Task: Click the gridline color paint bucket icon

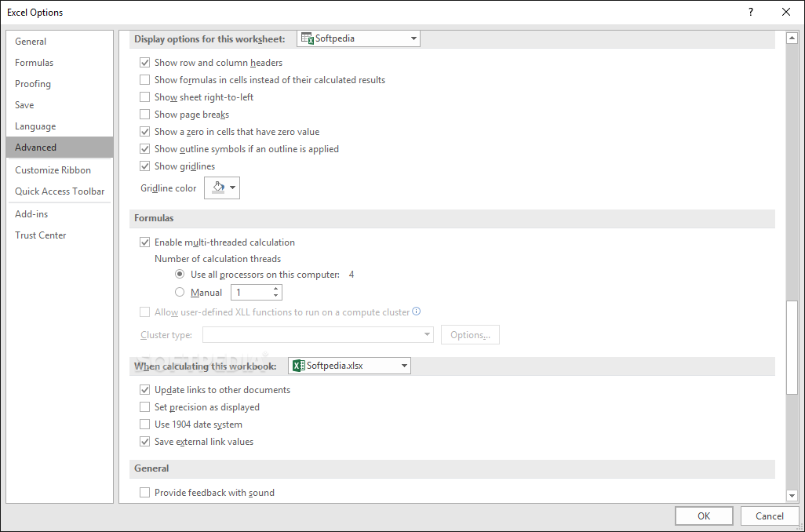Action: point(218,188)
